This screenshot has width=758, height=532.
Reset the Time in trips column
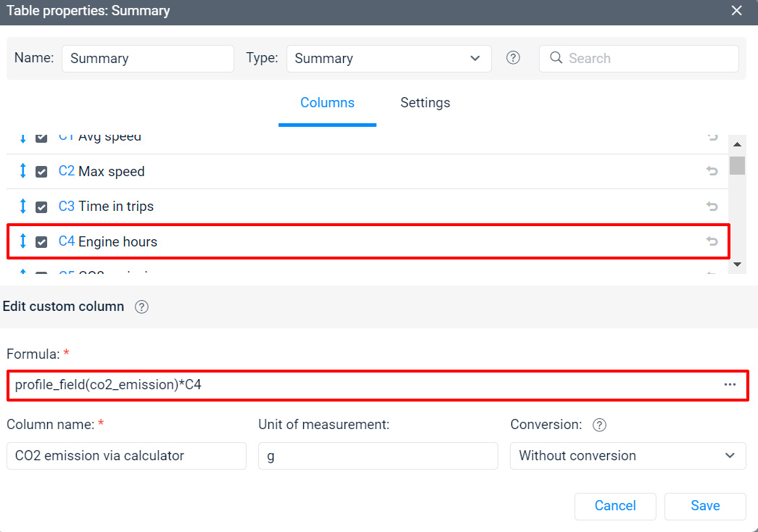click(712, 206)
